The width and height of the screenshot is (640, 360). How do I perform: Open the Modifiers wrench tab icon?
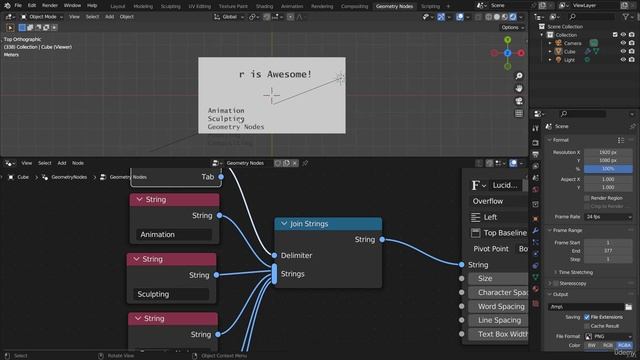(x=536, y=231)
